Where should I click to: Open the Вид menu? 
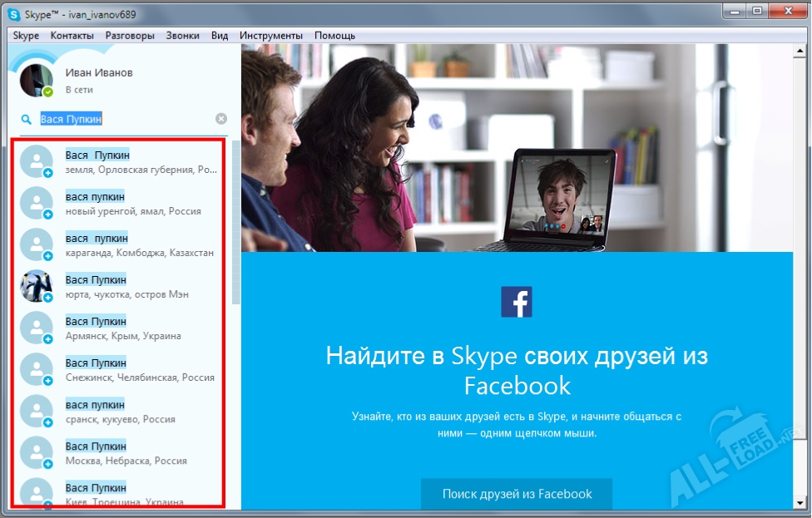(219, 35)
